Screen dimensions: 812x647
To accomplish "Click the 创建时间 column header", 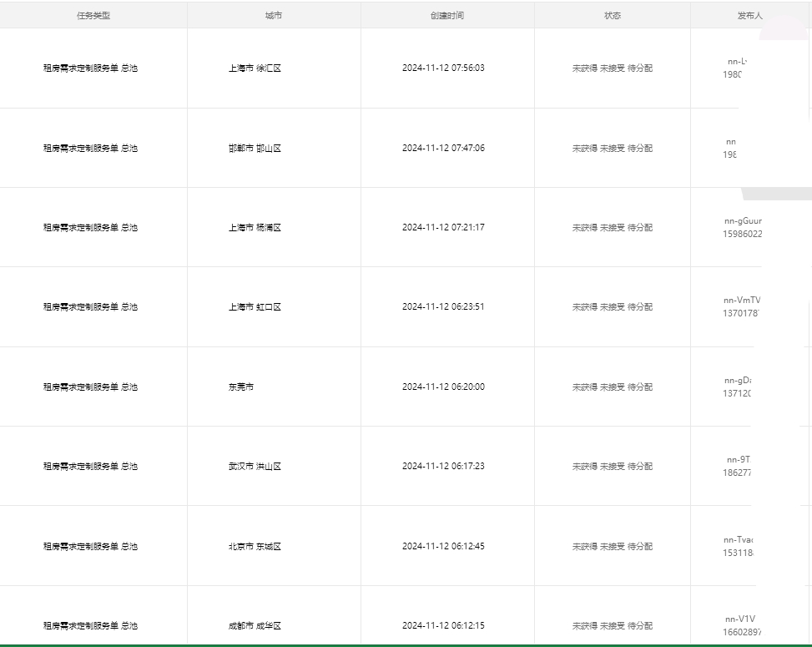I will click(x=446, y=16).
